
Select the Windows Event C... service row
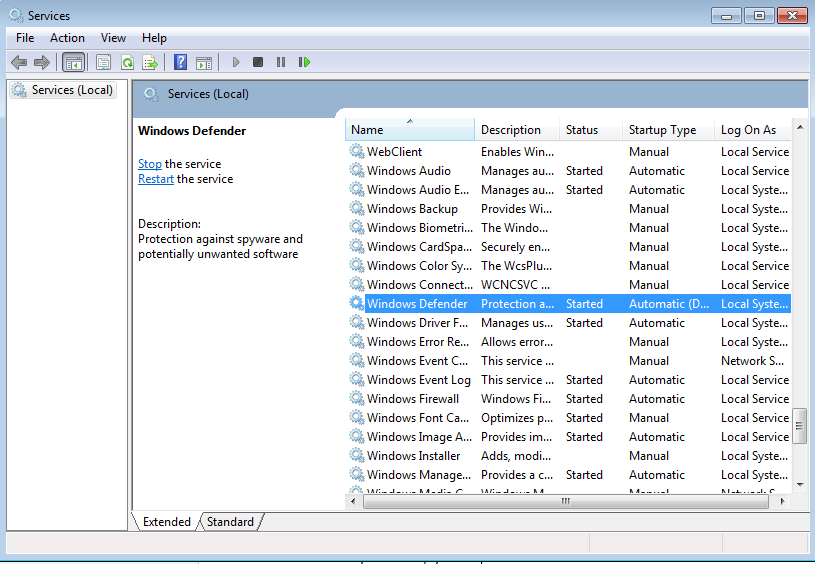570,361
